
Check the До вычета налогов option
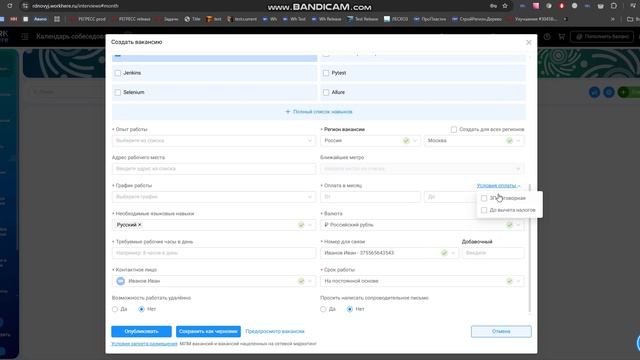[x=484, y=210]
